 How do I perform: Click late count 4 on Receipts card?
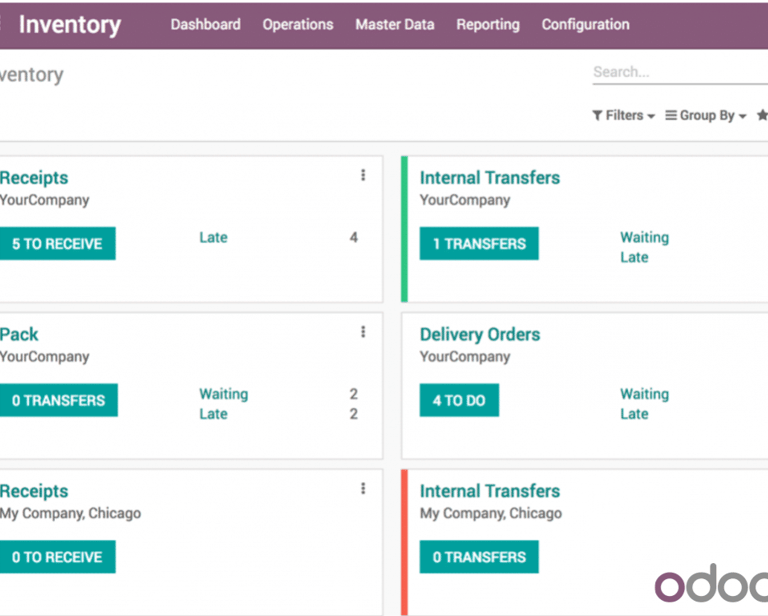(x=354, y=237)
